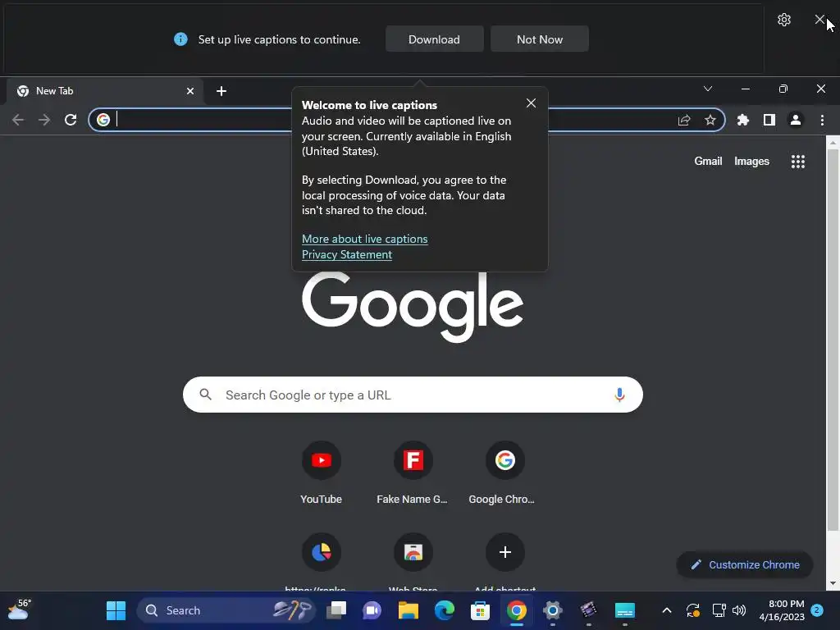Open Chrome three-dot menu
This screenshot has height=630, width=840.
[822, 120]
